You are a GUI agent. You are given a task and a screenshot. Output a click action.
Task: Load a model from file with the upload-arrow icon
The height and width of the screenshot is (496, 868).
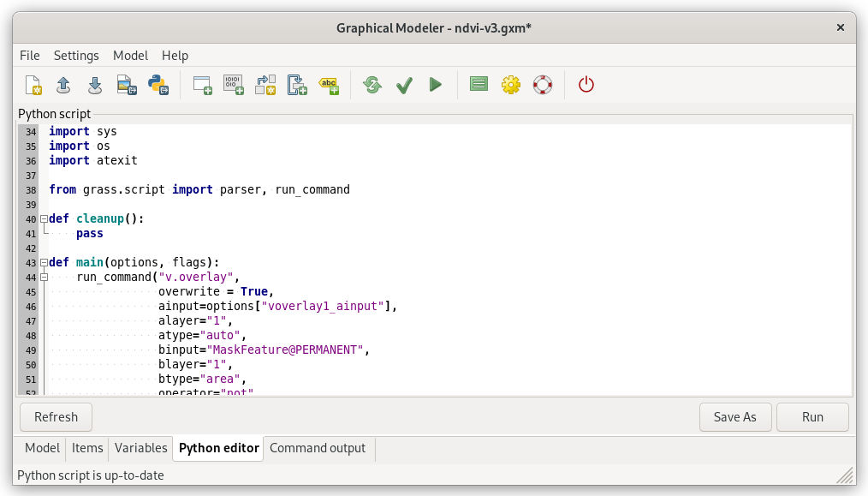(63, 85)
